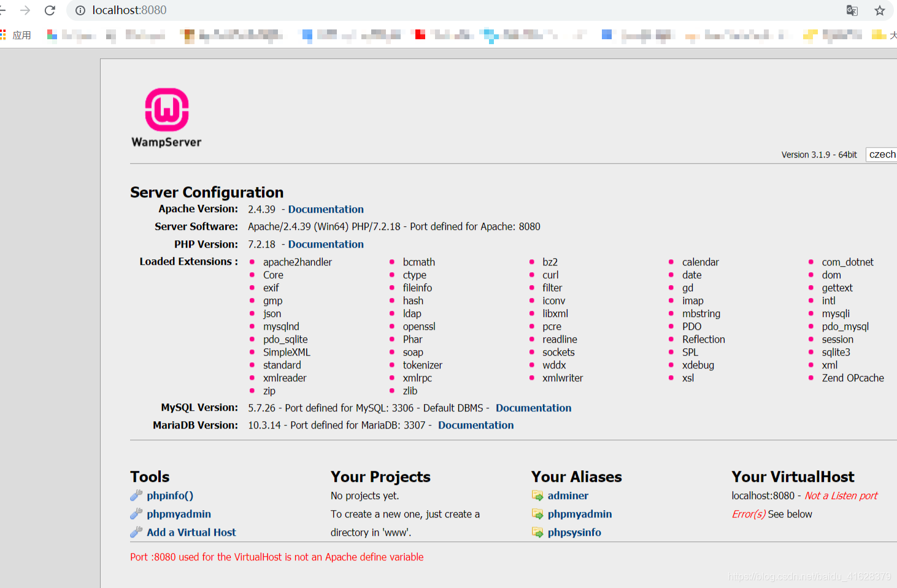The width and height of the screenshot is (897, 588).
Task: Click the 'mysqli' extension entry
Action: coord(836,313)
